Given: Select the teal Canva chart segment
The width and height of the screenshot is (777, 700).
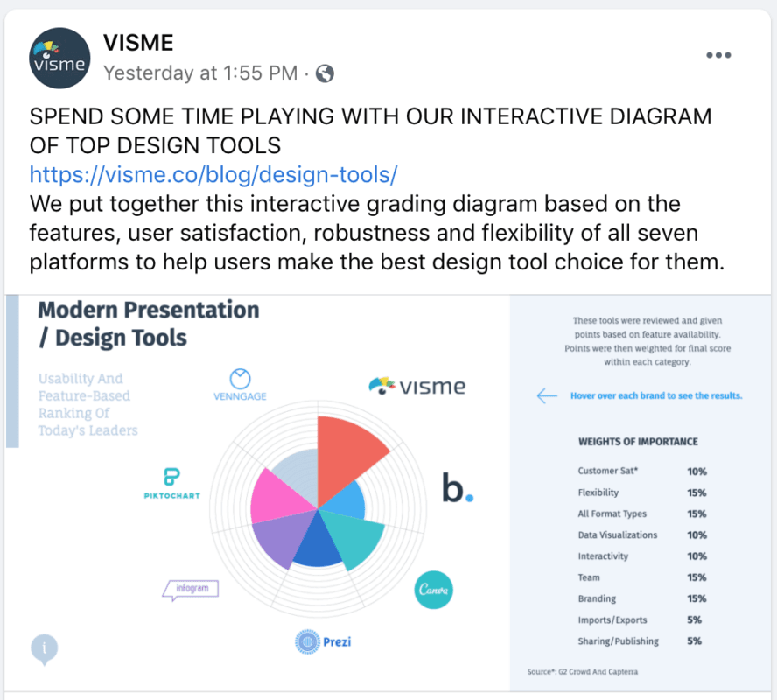Looking at the screenshot, I should click(359, 538).
